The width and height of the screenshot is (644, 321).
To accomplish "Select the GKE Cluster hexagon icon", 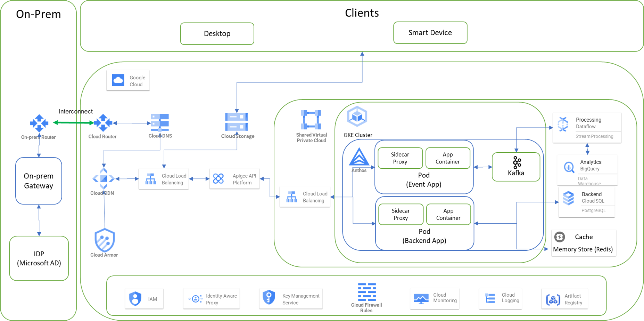I will click(x=357, y=116).
